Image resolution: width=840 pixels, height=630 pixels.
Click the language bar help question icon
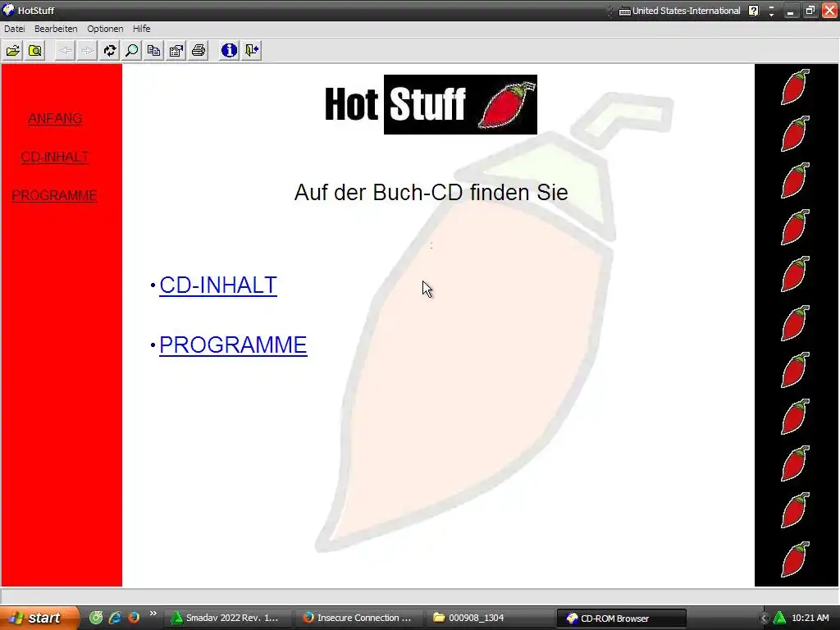point(754,11)
